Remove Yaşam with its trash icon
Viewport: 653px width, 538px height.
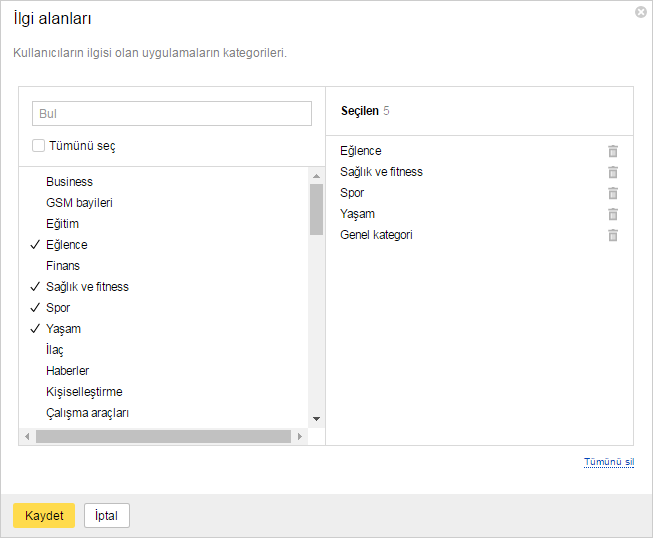pos(613,214)
